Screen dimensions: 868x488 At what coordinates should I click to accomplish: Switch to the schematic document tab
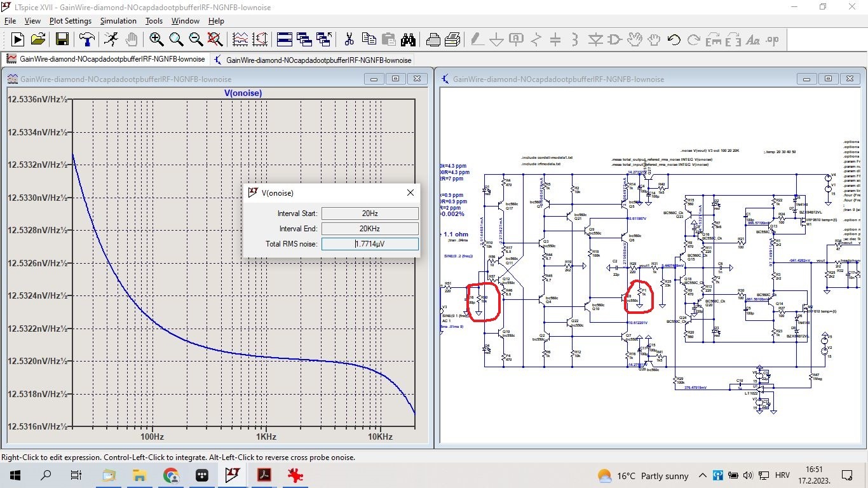pos(313,60)
